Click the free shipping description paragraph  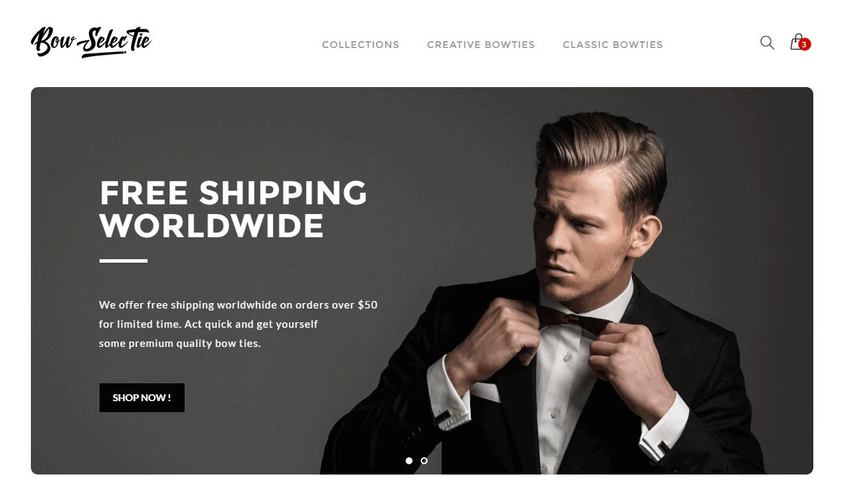238,324
